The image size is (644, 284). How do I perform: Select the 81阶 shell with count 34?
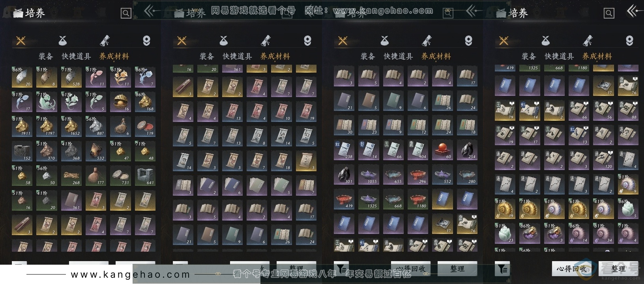pyautogui.click(x=603, y=234)
